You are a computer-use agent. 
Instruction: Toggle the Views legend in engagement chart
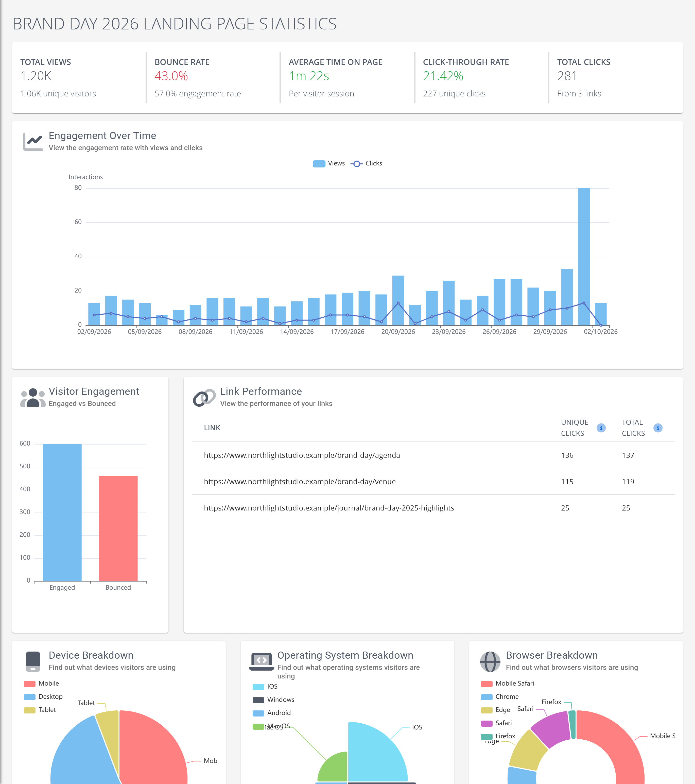tap(329, 163)
